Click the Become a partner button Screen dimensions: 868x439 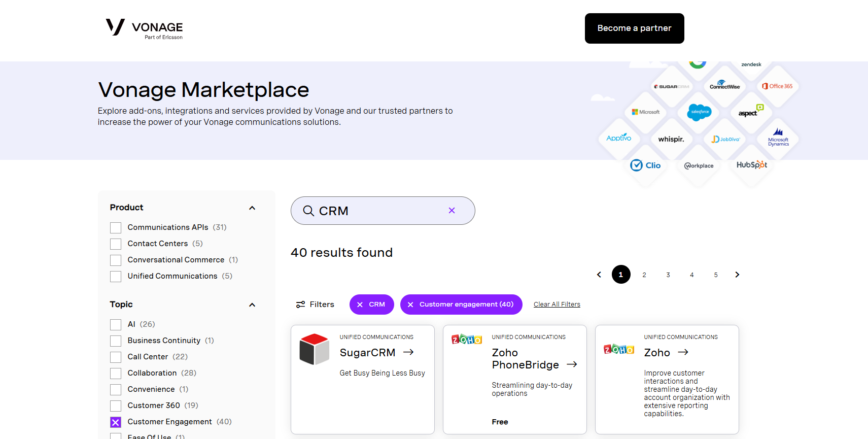(634, 28)
